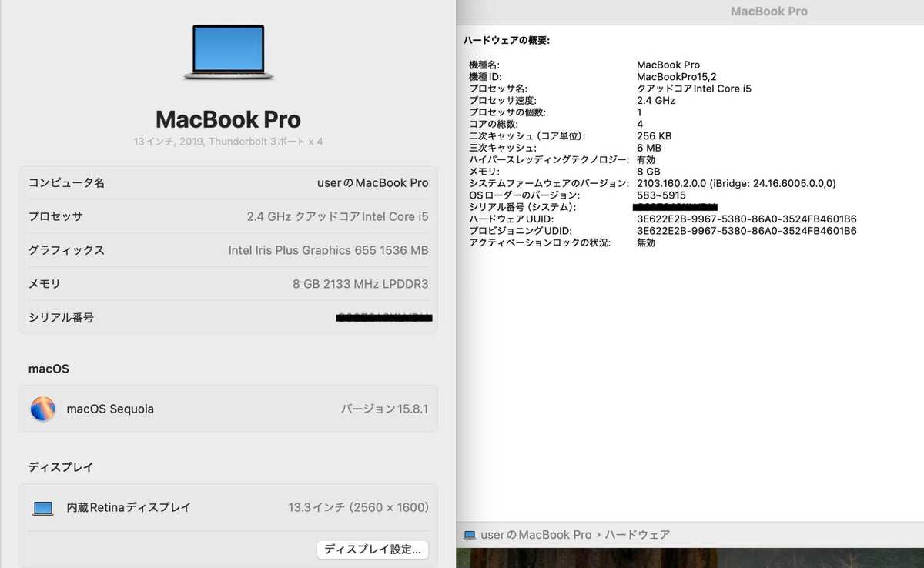Open ディスプレイ設定... button
The width and height of the screenshot is (924, 568).
373,550
